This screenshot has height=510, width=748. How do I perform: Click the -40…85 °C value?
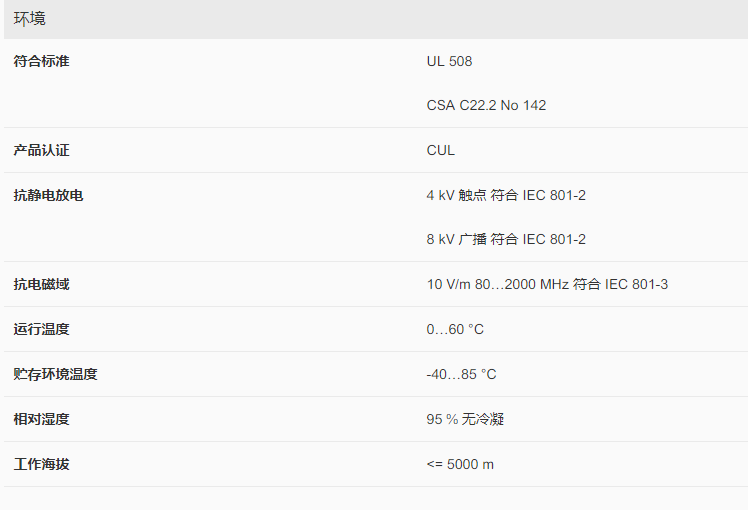click(x=461, y=374)
